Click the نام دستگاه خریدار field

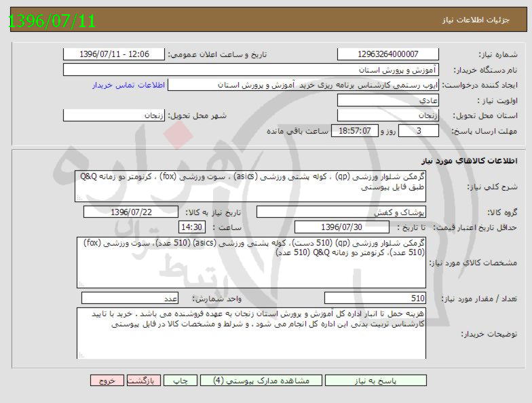coord(251,70)
